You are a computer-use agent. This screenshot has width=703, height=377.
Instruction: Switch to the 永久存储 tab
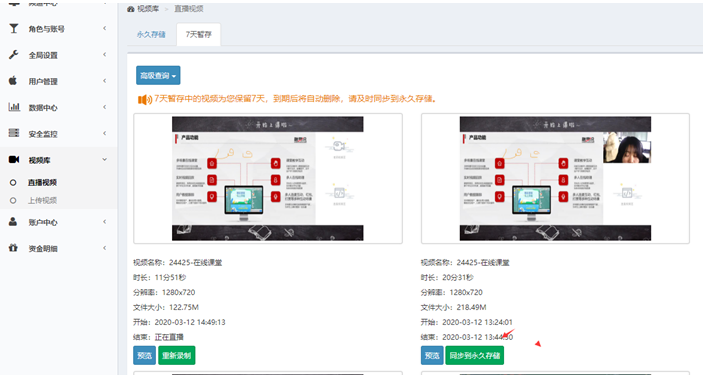tap(151, 35)
